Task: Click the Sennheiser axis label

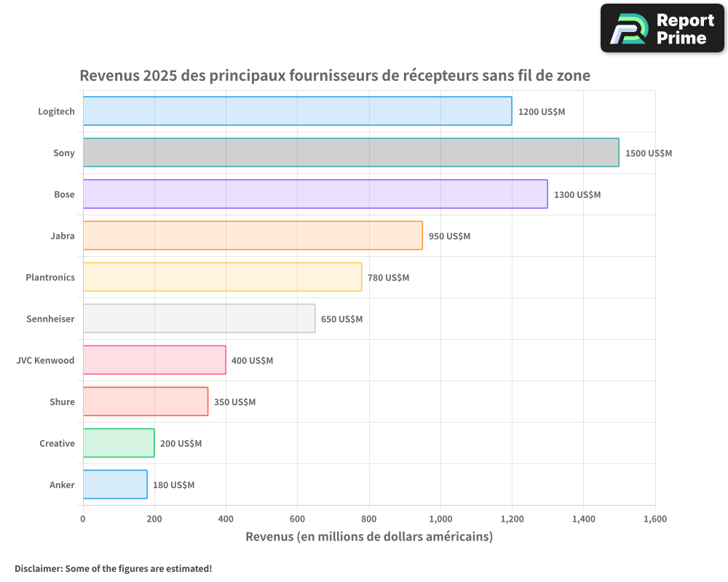Action: click(50, 319)
